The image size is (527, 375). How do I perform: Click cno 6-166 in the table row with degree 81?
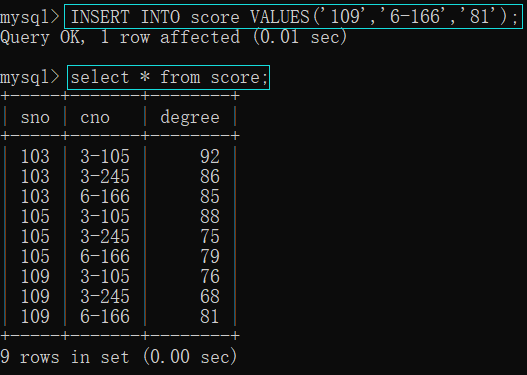tap(105, 316)
